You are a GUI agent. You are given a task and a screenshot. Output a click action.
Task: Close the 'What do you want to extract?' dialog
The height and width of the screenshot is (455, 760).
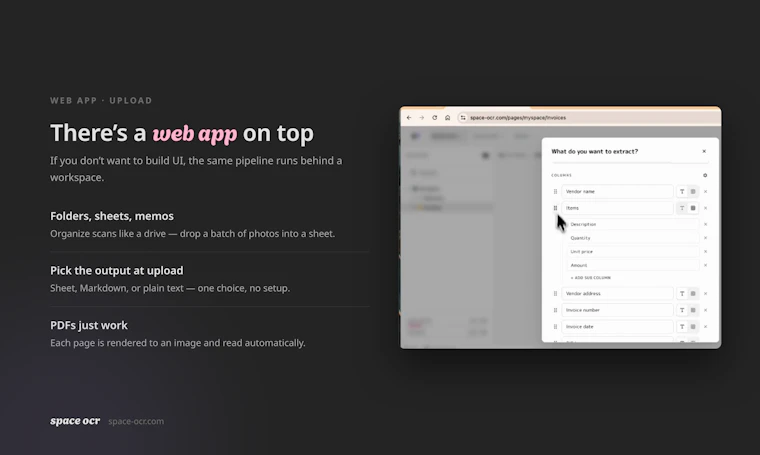(704, 151)
